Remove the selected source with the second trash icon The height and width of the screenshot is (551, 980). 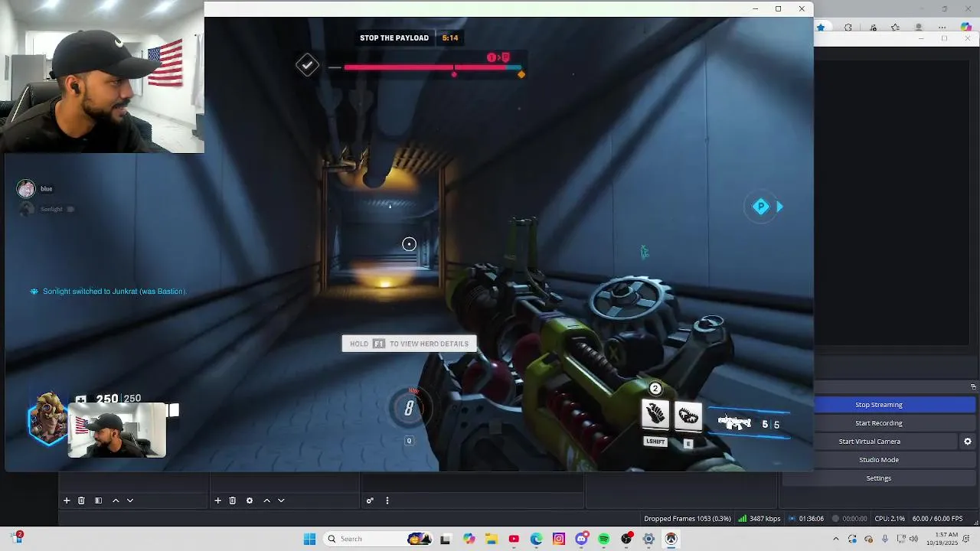point(233,500)
